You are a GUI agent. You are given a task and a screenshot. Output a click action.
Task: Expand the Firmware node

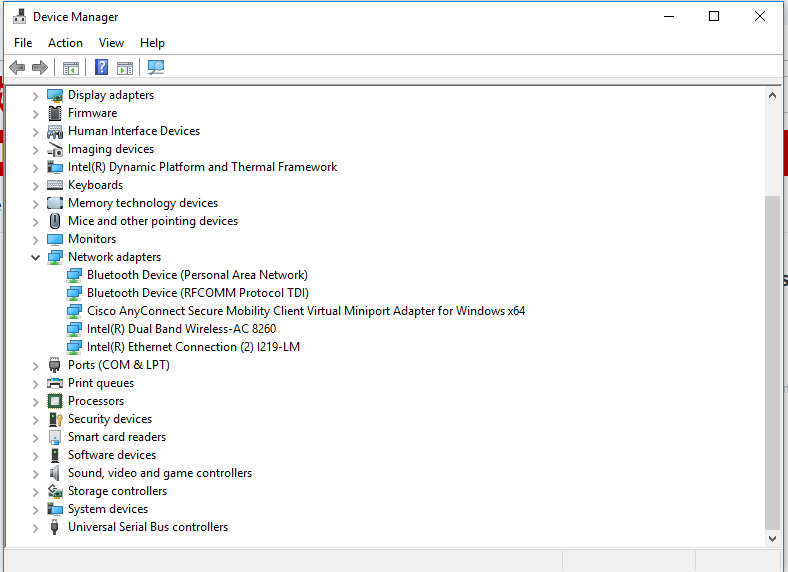click(x=35, y=114)
